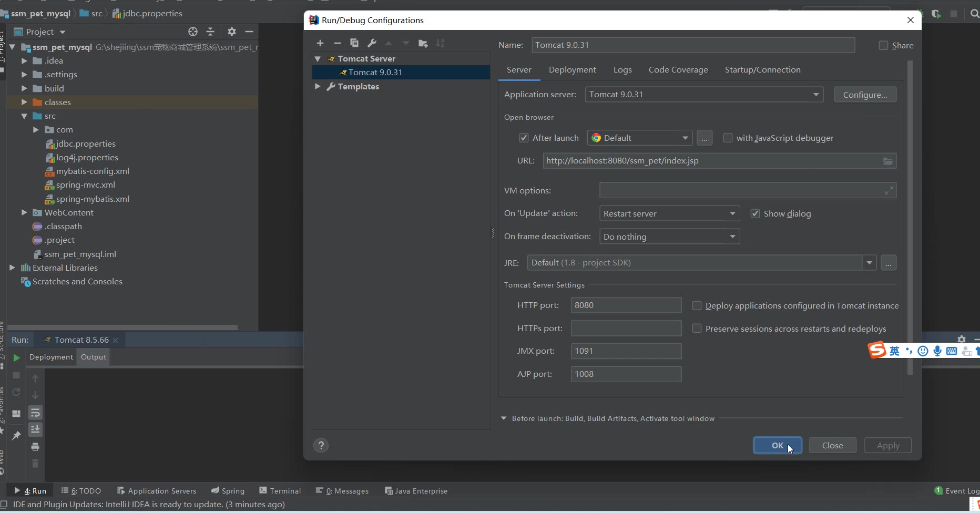Clear all trash icon in Run panel
This screenshot has height=513, width=980.
tap(35, 464)
